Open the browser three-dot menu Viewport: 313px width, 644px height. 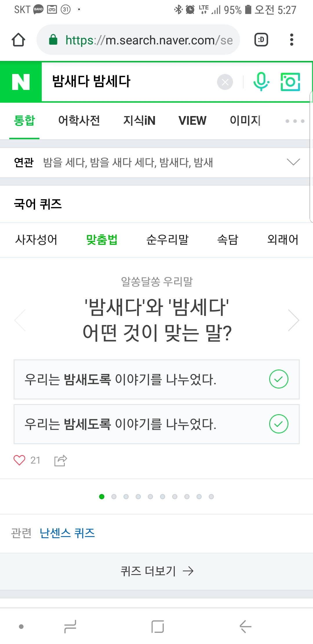click(292, 40)
